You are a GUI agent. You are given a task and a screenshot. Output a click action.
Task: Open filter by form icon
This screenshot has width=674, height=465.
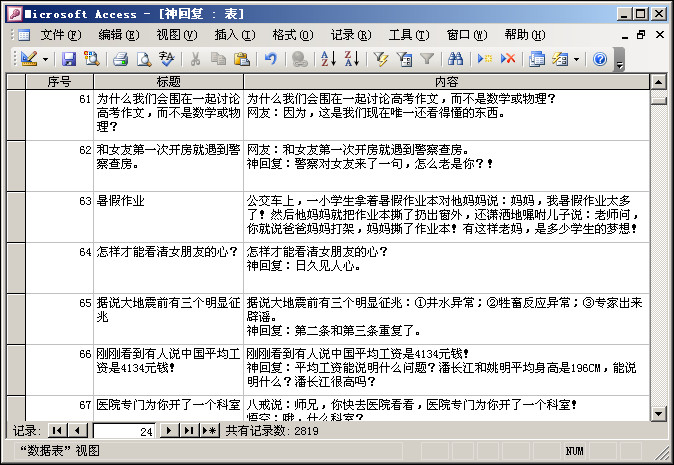[x=404, y=59]
